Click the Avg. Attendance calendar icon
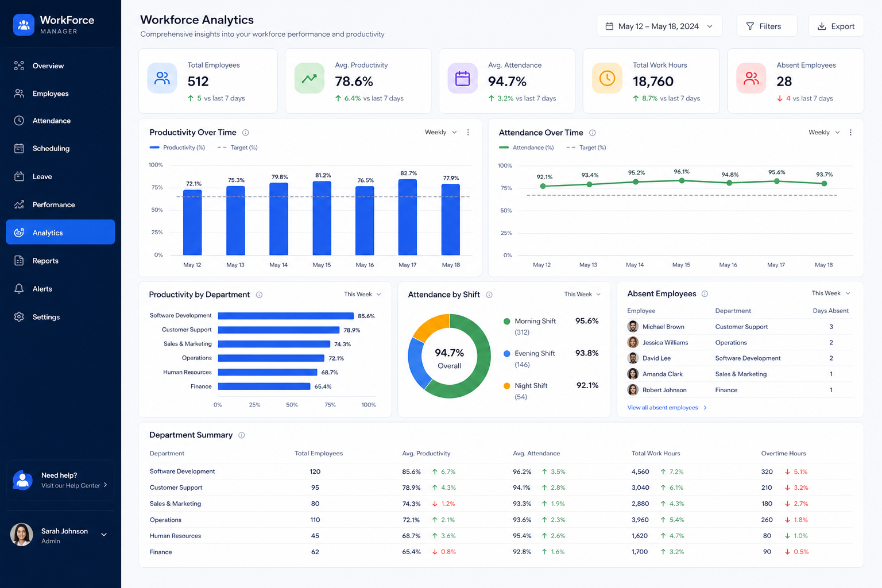The image size is (882, 588). point(463,78)
